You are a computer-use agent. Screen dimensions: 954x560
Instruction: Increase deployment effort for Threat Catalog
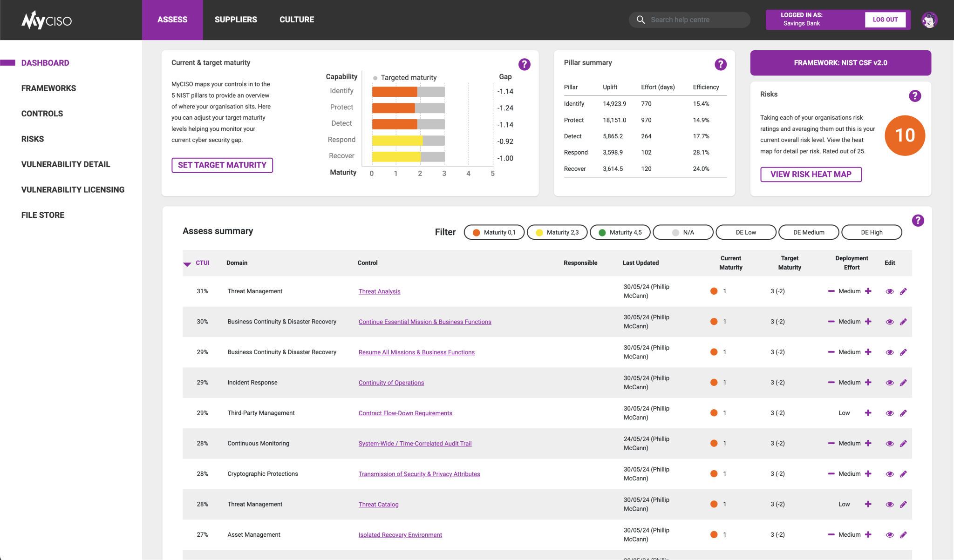[x=868, y=504]
